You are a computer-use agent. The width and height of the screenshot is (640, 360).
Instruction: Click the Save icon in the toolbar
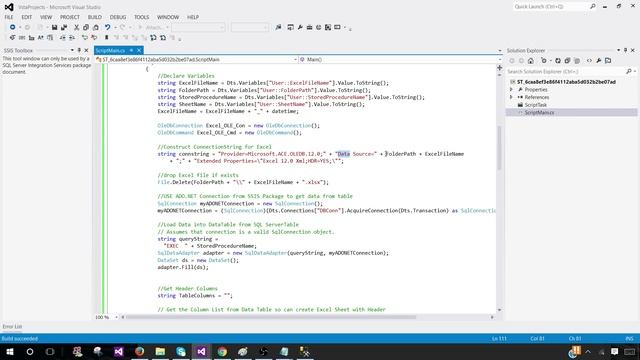pyautogui.click(x=54, y=27)
